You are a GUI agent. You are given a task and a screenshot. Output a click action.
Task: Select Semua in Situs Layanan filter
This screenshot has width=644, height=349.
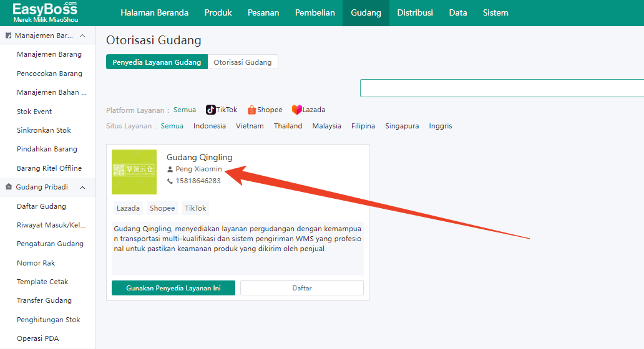click(x=172, y=126)
